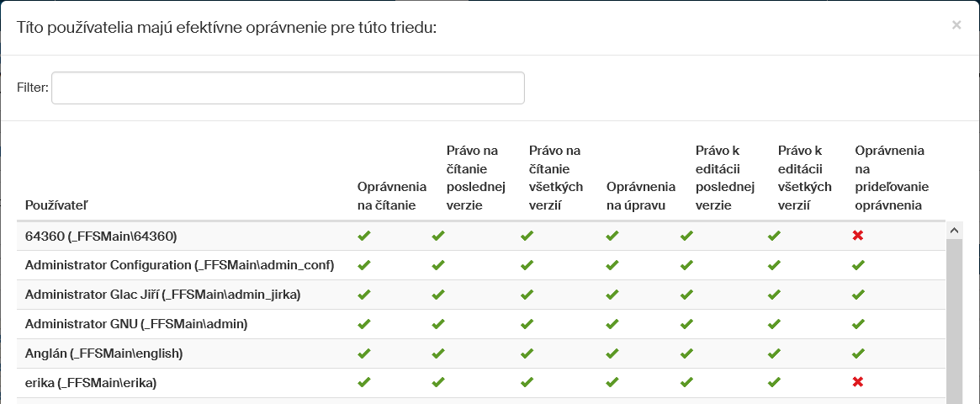The width and height of the screenshot is (980, 404).
Task: Click the 'Oprávnenia na úpravu' column header
Action: click(x=640, y=195)
